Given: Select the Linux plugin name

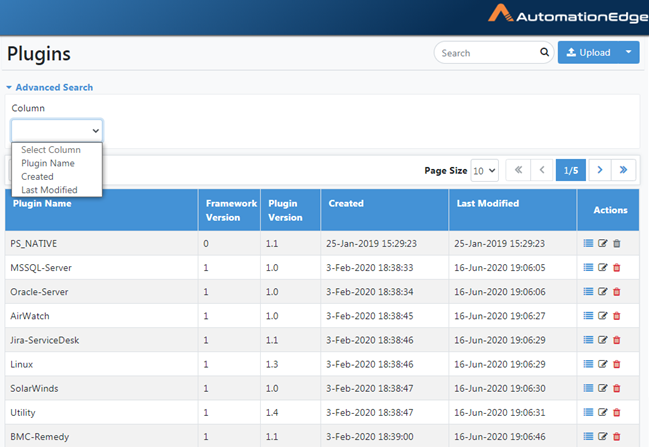Looking at the screenshot, I should (22, 364).
